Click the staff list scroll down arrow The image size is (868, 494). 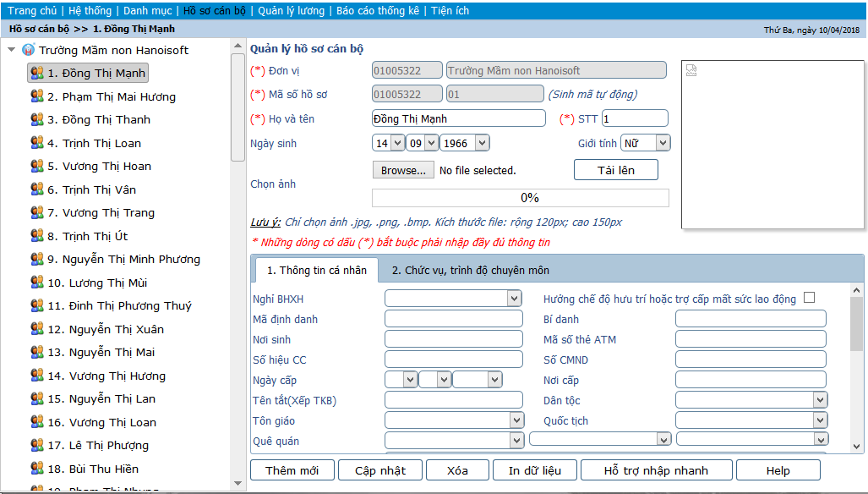(x=237, y=484)
